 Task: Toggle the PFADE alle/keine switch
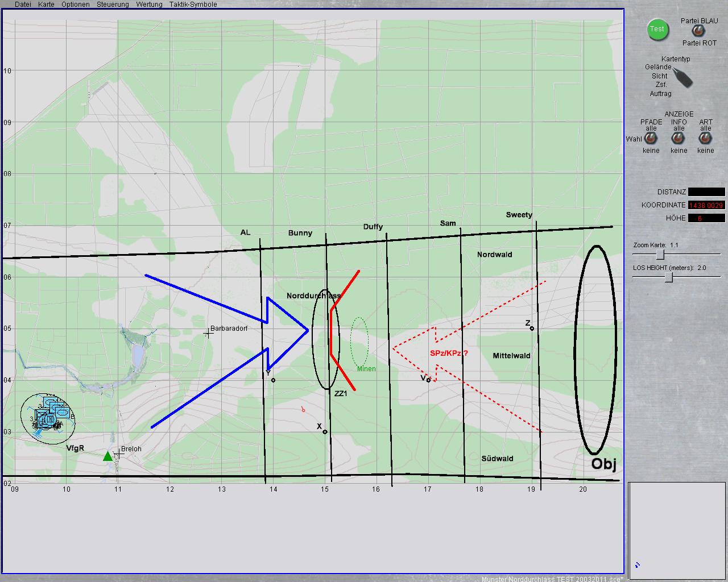pos(651,139)
